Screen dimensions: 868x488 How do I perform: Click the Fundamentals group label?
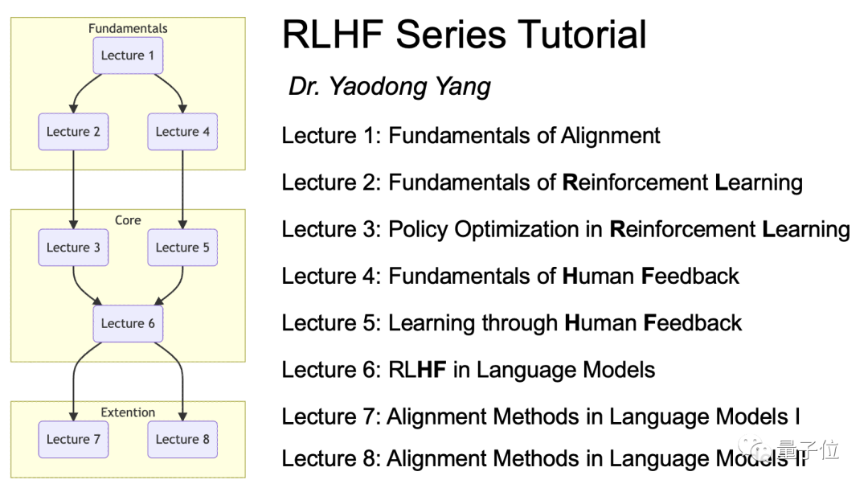tap(128, 28)
